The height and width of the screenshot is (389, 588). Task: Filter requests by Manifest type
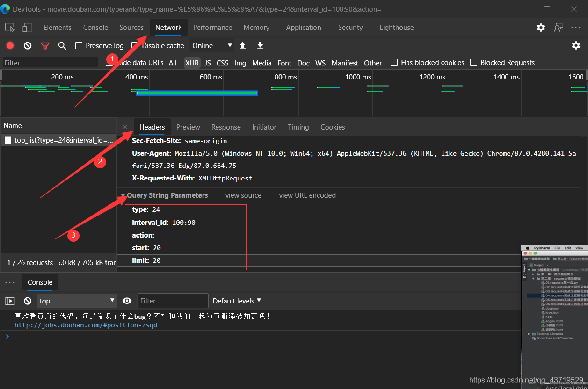[x=345, y=63]
